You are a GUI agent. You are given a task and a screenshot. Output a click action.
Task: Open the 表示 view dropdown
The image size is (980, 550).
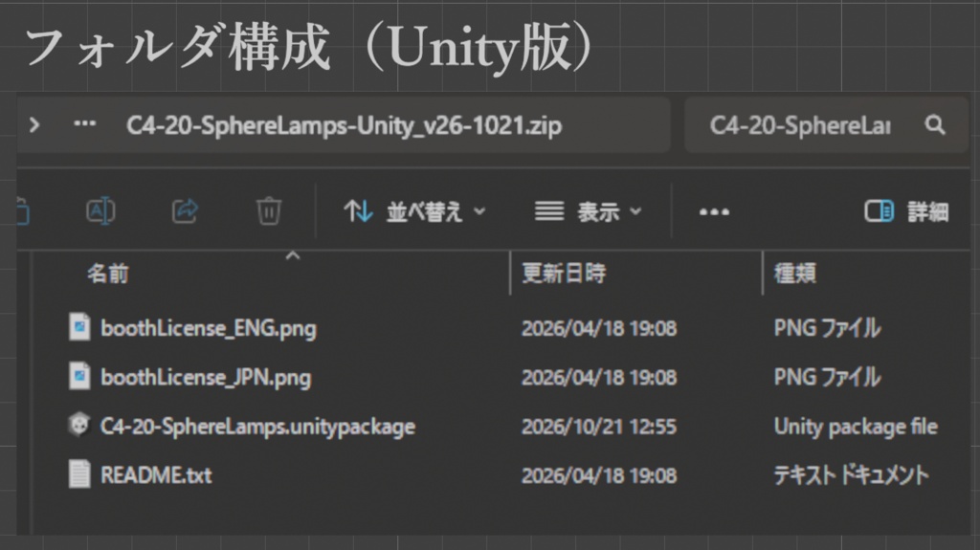point(589,212)
